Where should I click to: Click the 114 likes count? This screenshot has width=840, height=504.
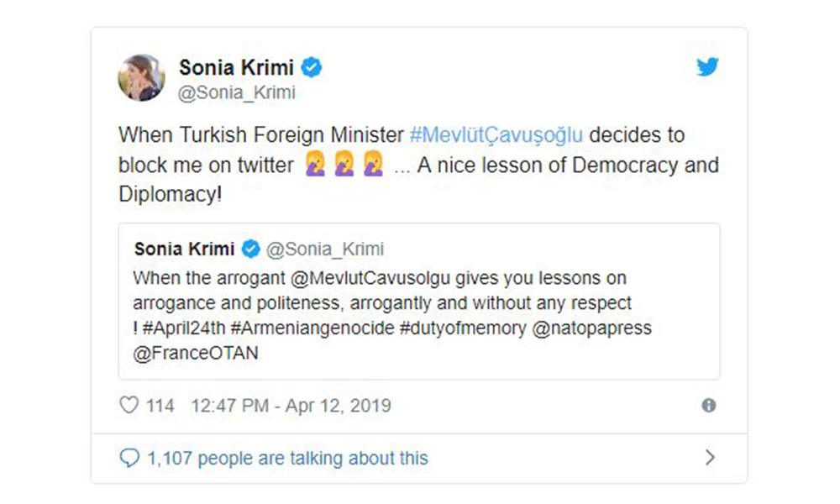pyautogui.click(x=160, y=406)
